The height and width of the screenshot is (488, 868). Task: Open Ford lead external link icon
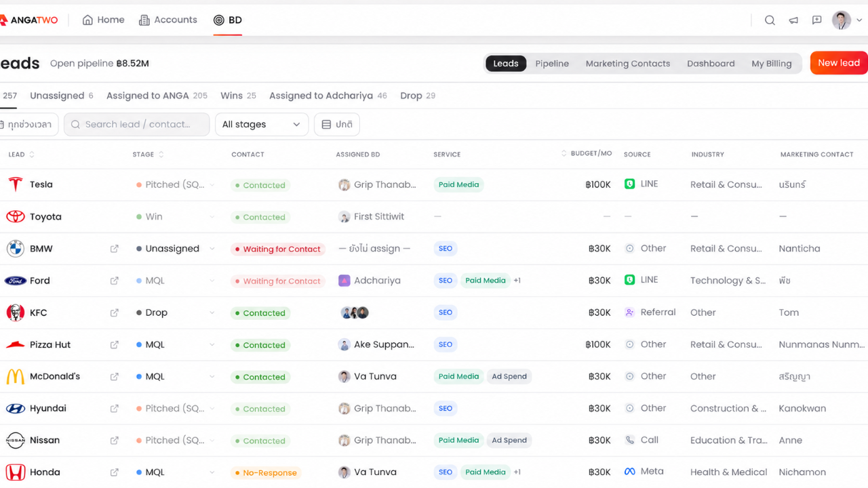pos(115,281)
